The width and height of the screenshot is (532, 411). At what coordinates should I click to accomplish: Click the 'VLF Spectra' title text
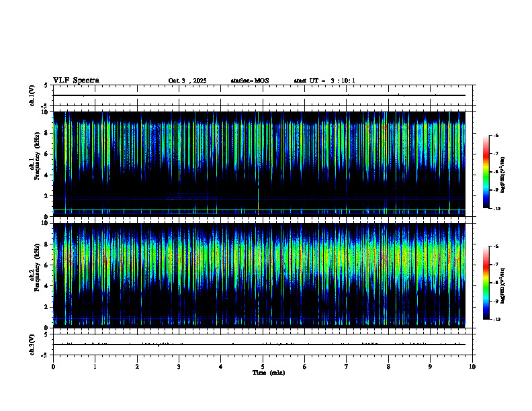[x=76, y=81]
